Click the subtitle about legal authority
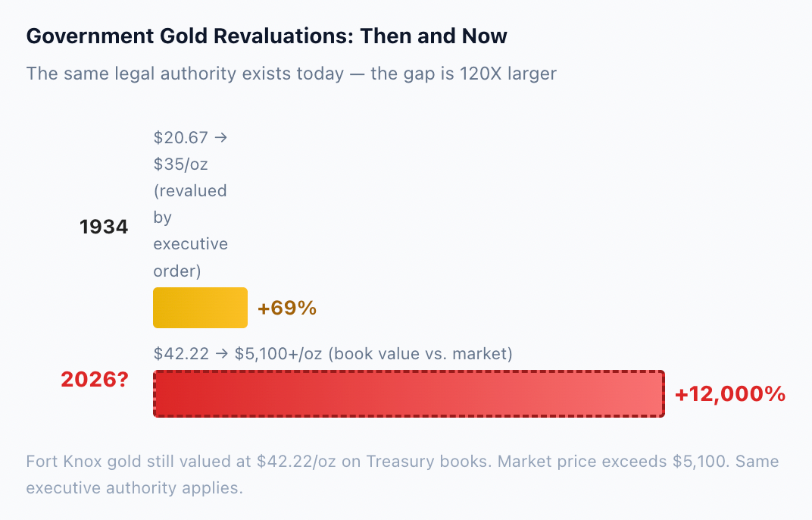Viewport: 812px width, 520px height. 291,74
